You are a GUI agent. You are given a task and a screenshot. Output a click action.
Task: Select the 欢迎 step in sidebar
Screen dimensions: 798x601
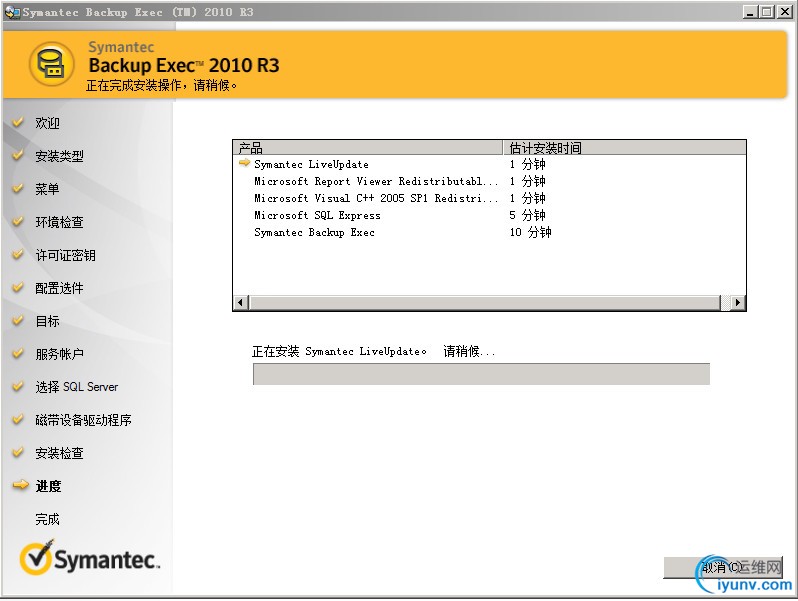[47, 123]
